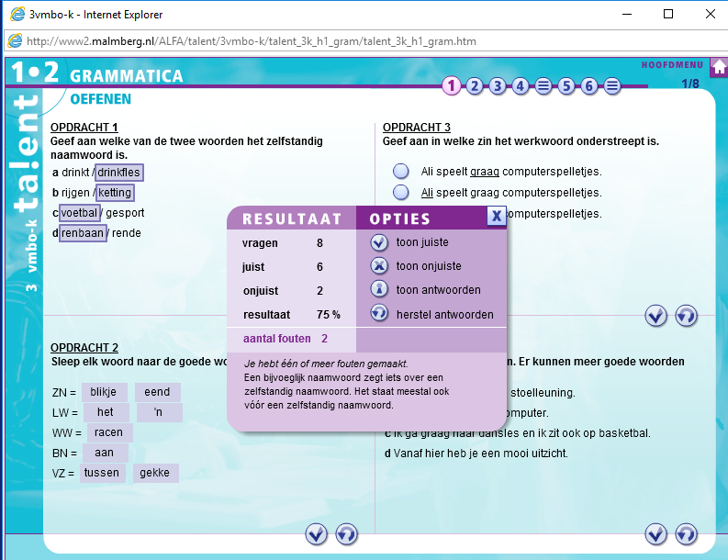Click the 'herstel antwoorden' reset icon
The image size is (728, 560).
[x=379, y=313]
